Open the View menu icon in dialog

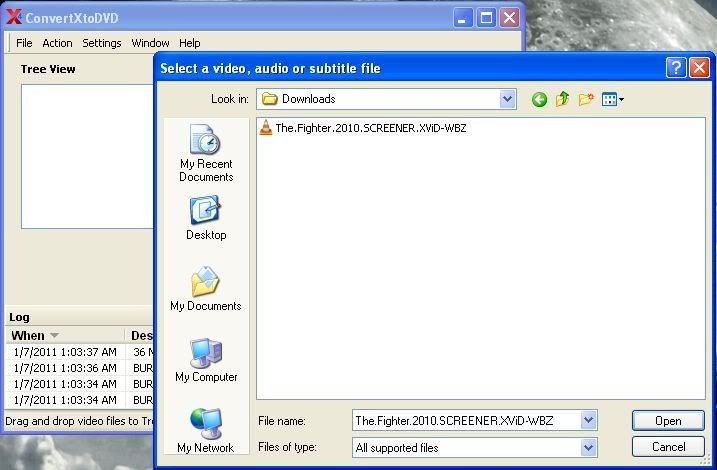pyautogui.click(x=613, y=99)
